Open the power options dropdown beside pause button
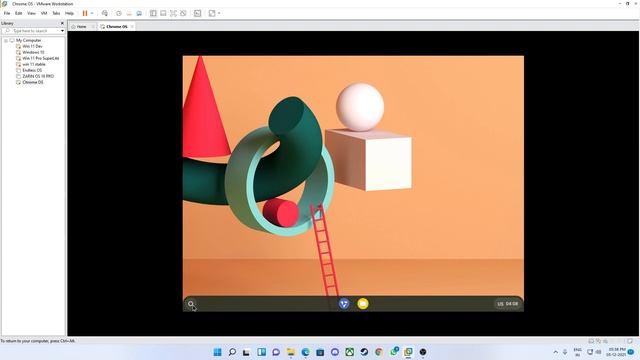This screenshot has height=360, width=640. [x=92, y=13]
